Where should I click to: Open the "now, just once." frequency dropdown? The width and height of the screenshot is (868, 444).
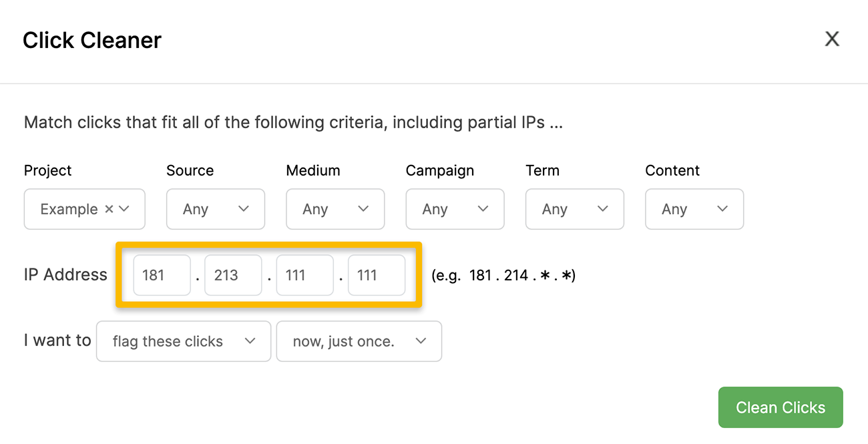(x=359, y=341)
